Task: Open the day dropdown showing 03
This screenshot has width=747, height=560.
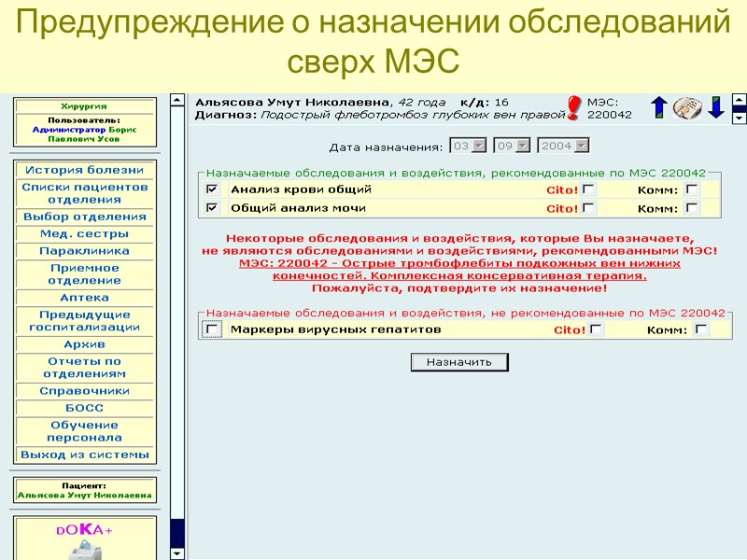Action: [x=469, y=146]
